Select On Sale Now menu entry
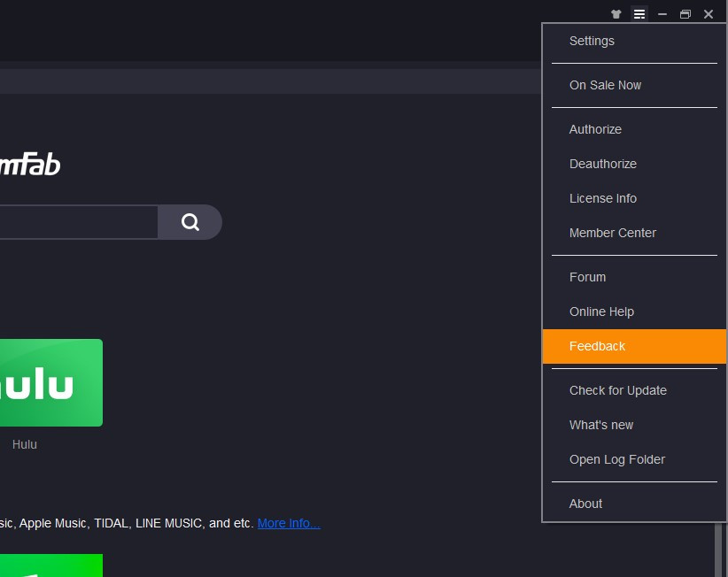This screenshot has width=728, height=577. pyautogui.click(x=605, y=85)
